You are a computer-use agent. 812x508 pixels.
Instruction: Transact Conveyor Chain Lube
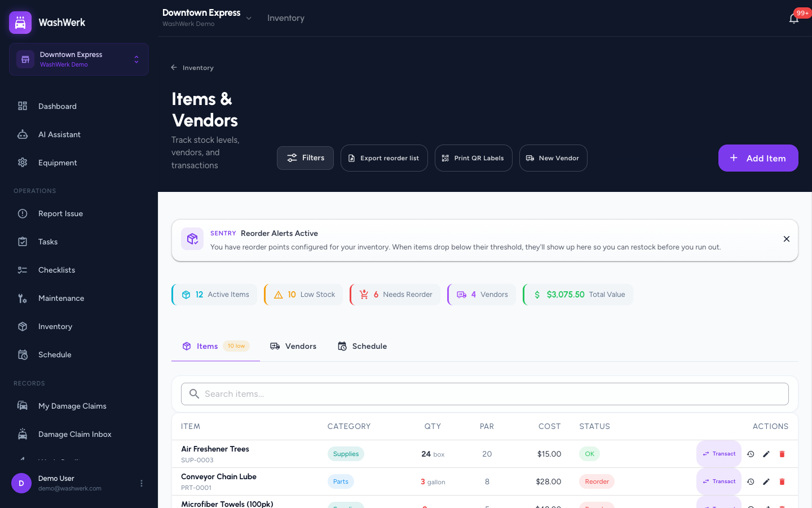click(719, 481)
